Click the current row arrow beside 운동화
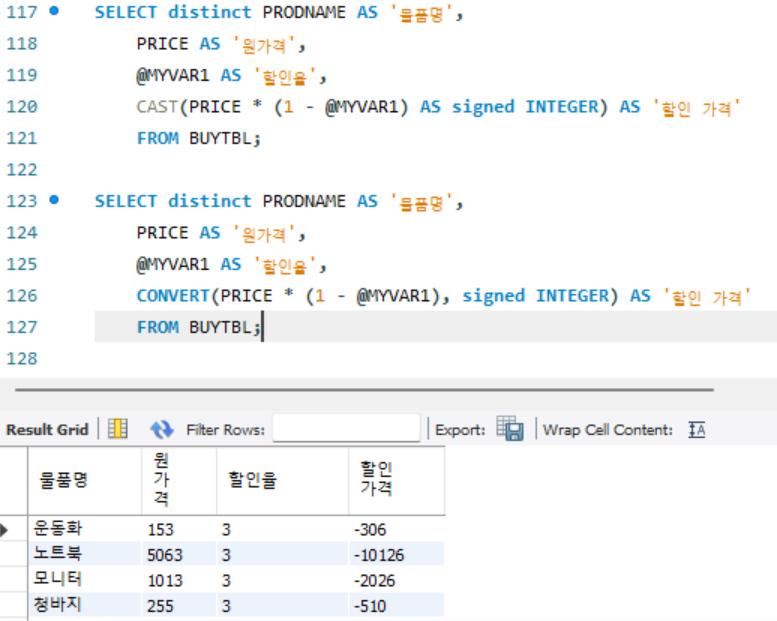This screenshot has width=777, height=621. click(x=4, y=529)
